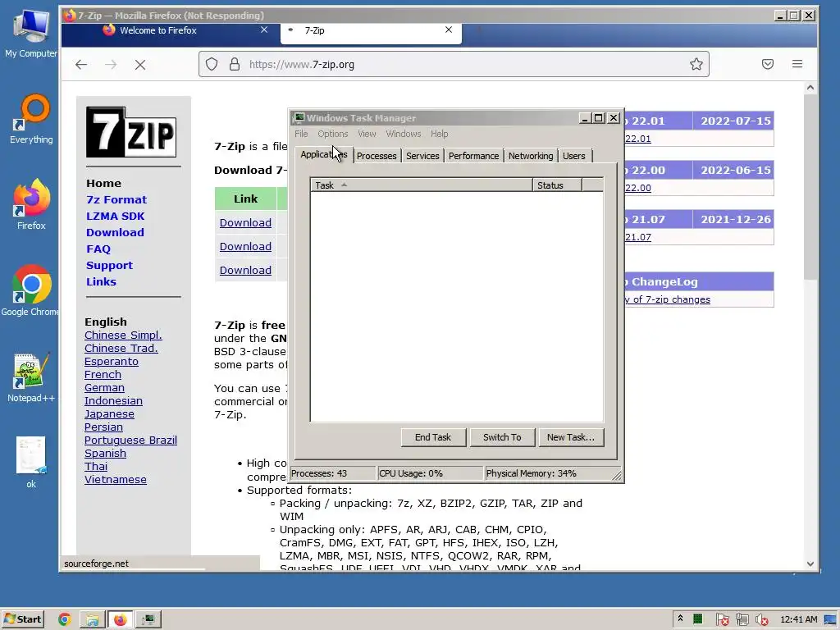This screenshot has width=840, height=630.
Task: Click the muted volume tray icon
Action: tap(762, 620)
